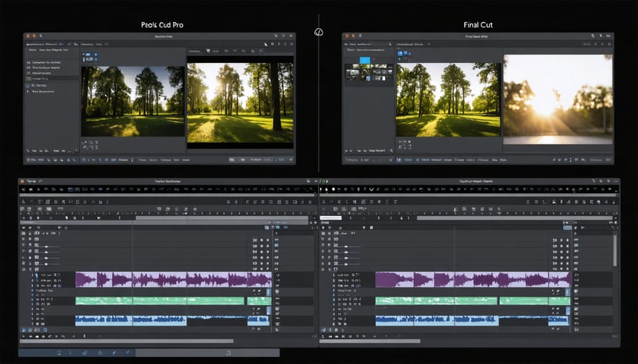
Task: Select the 'A' text tool in left timeline toolbar
Action: [23, 202]
